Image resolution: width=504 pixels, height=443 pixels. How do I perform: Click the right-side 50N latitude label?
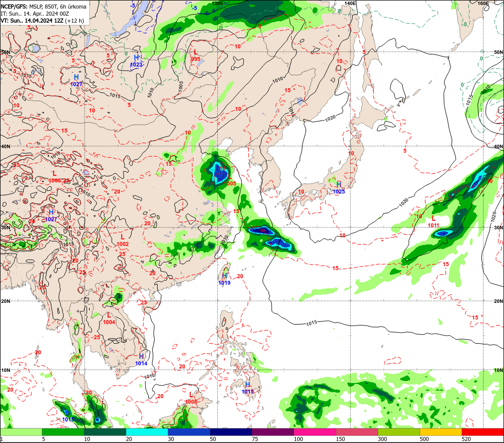[x=498, y=52]
